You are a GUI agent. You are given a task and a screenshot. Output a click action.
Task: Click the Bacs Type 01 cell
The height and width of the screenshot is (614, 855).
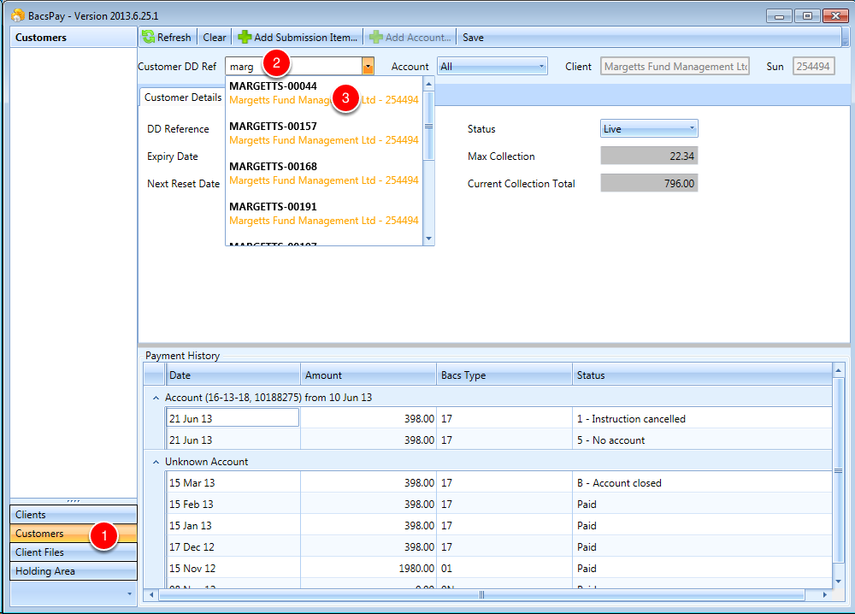click(x=504, y=568)
